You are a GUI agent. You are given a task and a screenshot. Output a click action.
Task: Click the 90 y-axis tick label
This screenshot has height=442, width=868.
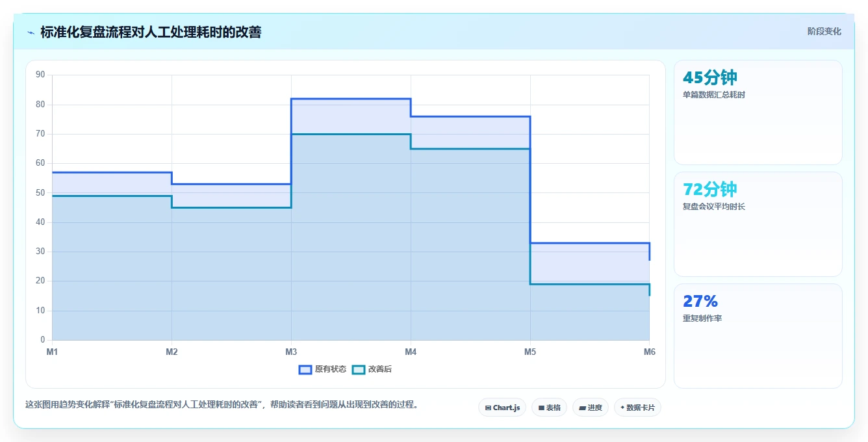point(40,75)
